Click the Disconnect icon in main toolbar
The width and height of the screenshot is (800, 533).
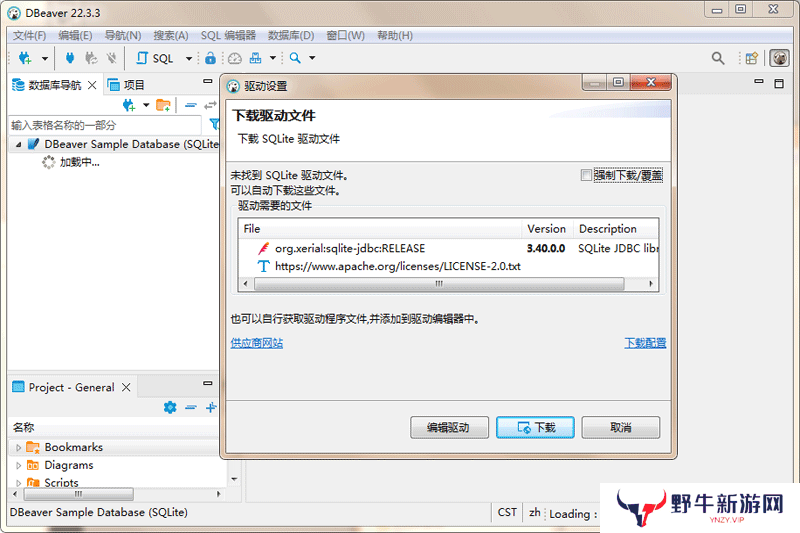[112, 58]
